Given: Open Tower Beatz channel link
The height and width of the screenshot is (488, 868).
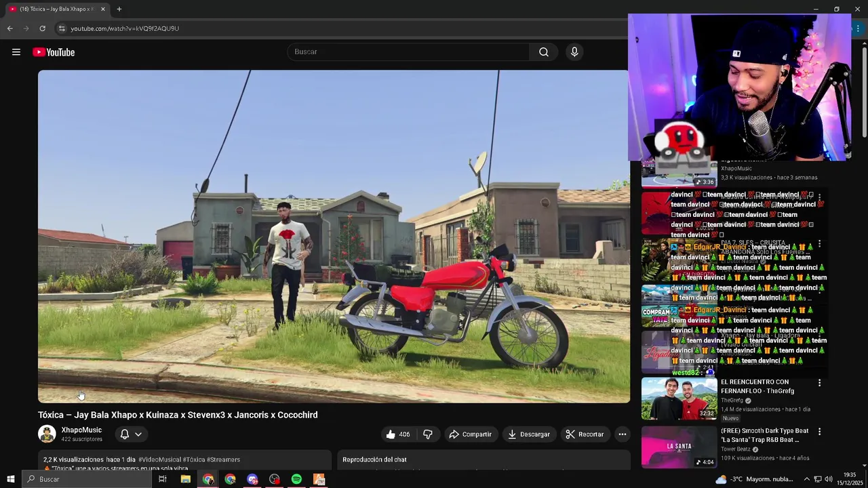Looking at the screenshot, I should point(735,449).
